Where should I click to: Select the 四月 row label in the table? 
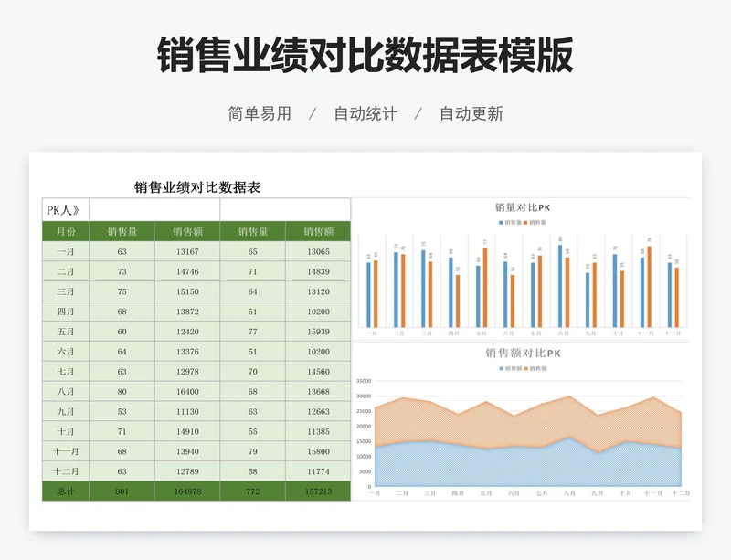pyautogui.click(x=66, y=312)
